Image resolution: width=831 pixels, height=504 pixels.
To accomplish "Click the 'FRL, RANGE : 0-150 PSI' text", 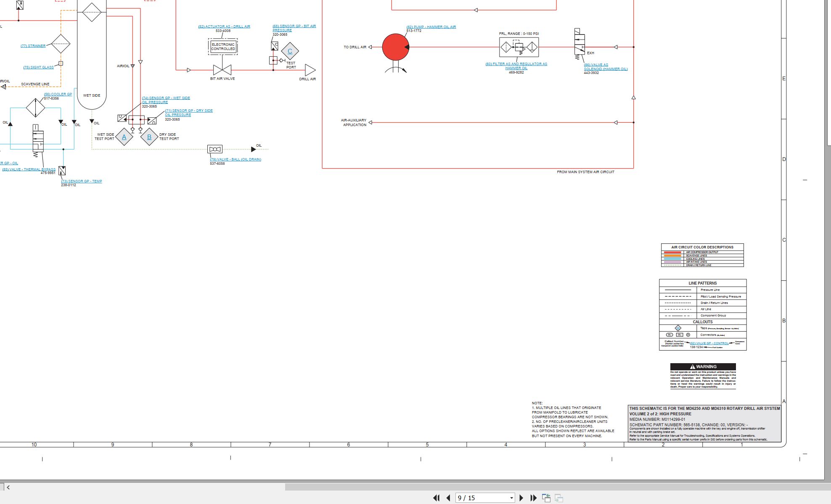I will tap(519, 34).
